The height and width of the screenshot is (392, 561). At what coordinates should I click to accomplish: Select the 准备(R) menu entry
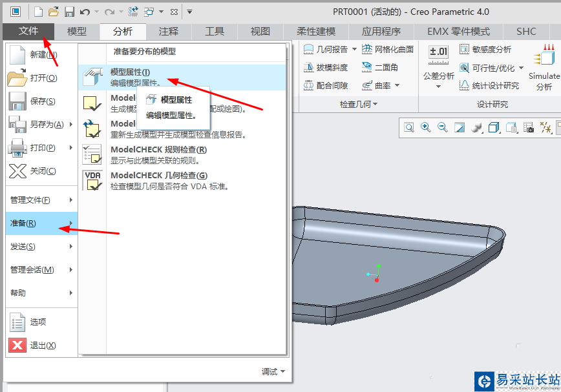[x=41, y=223]
